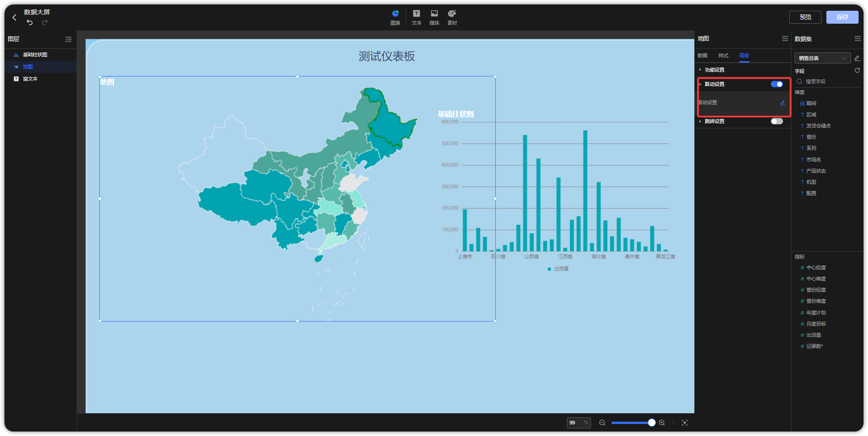The height and width of the screenshot is (436, 868).
Task: Open the 素材 material palette
Action: coord(452,17)
